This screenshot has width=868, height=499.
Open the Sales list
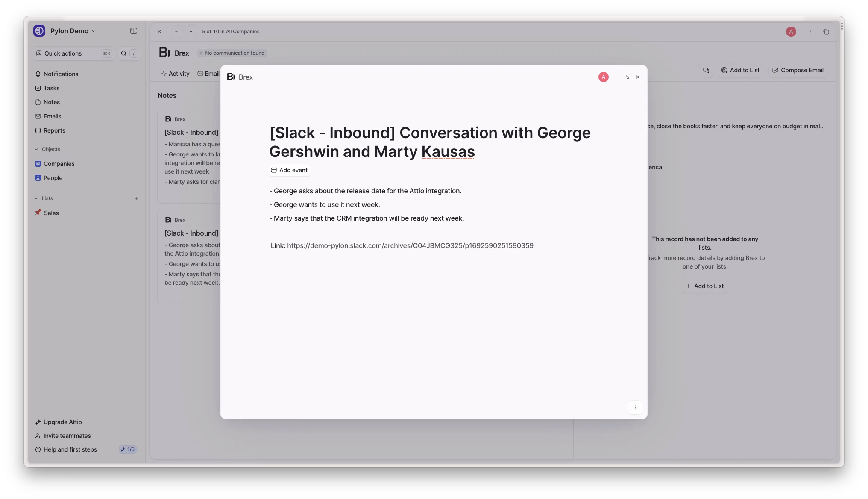coord(51,213)
